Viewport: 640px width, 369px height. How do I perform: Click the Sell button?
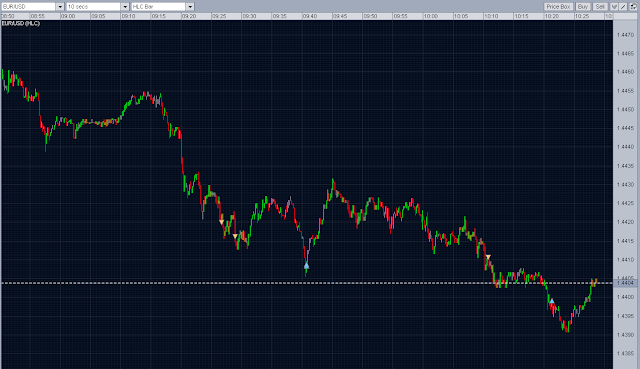pyautogui.click(x=600, y=7)
